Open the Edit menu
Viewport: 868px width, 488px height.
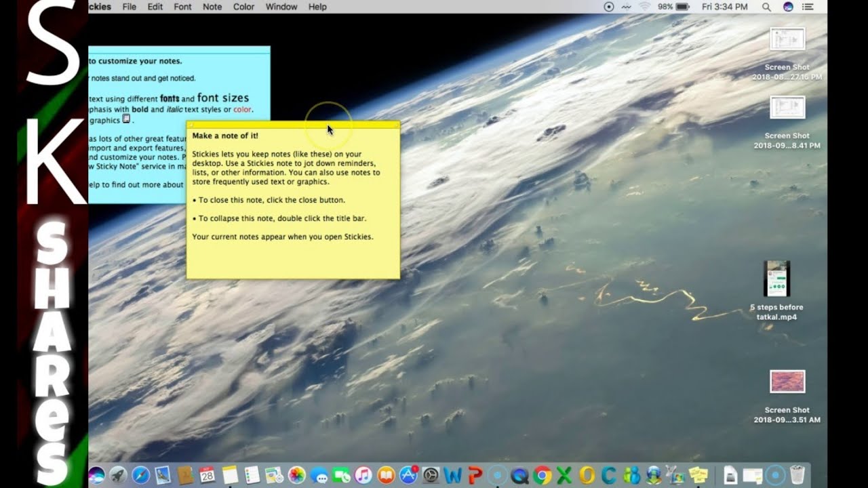point(155,7)
